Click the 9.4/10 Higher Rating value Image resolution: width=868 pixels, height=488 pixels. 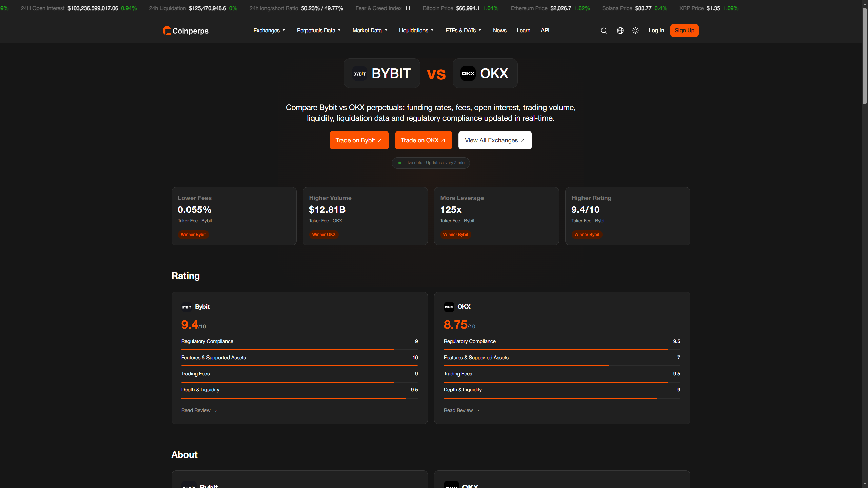coord(586,210)
